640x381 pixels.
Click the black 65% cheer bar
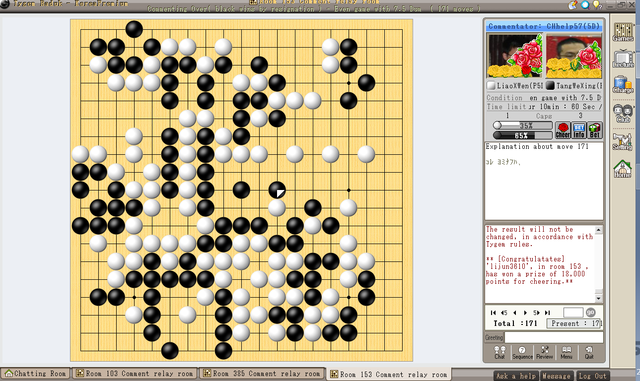(523, 135)
